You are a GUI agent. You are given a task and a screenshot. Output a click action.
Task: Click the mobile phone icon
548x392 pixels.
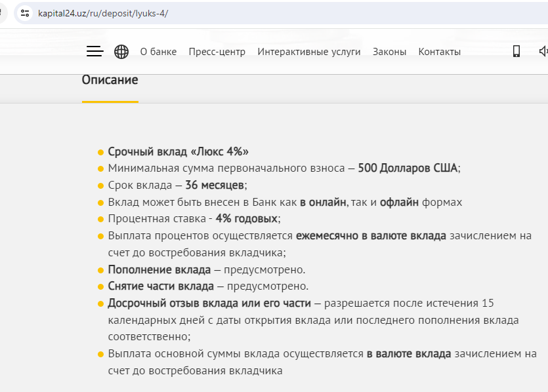[x=516, y=52]
